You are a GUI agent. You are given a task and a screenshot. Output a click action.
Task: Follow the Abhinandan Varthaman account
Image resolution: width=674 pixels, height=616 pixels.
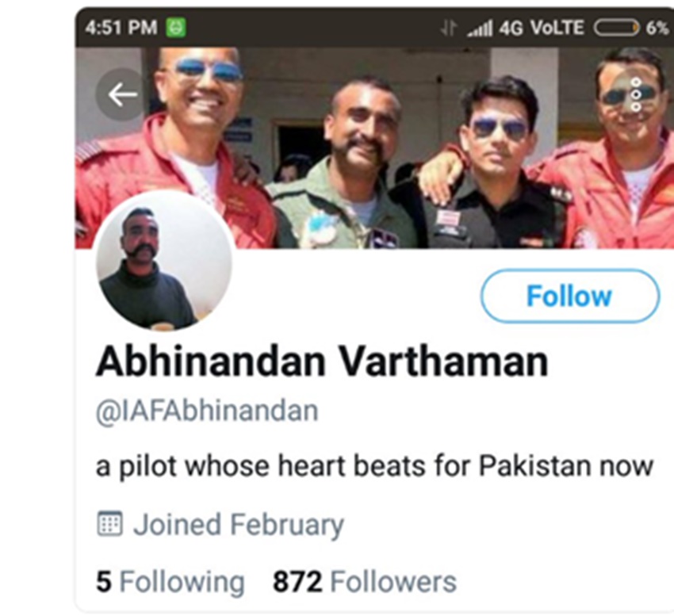569,296
